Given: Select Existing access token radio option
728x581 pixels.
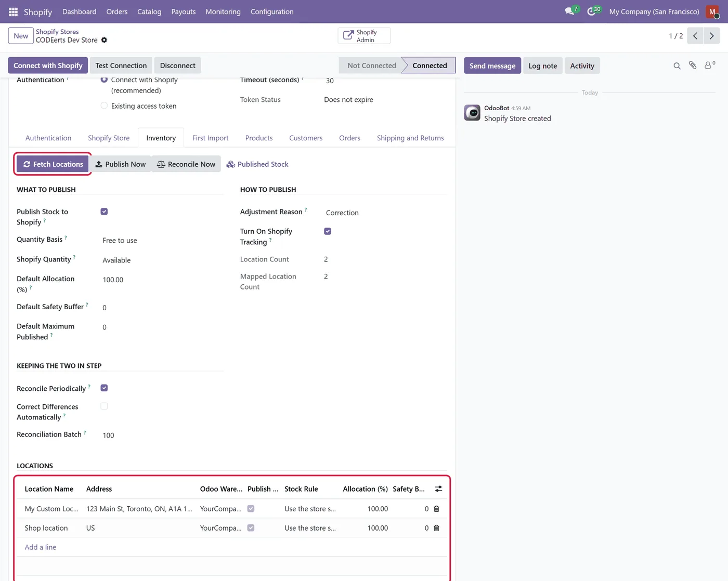Looking at the screenshot, I should click(x=104, y=105).
